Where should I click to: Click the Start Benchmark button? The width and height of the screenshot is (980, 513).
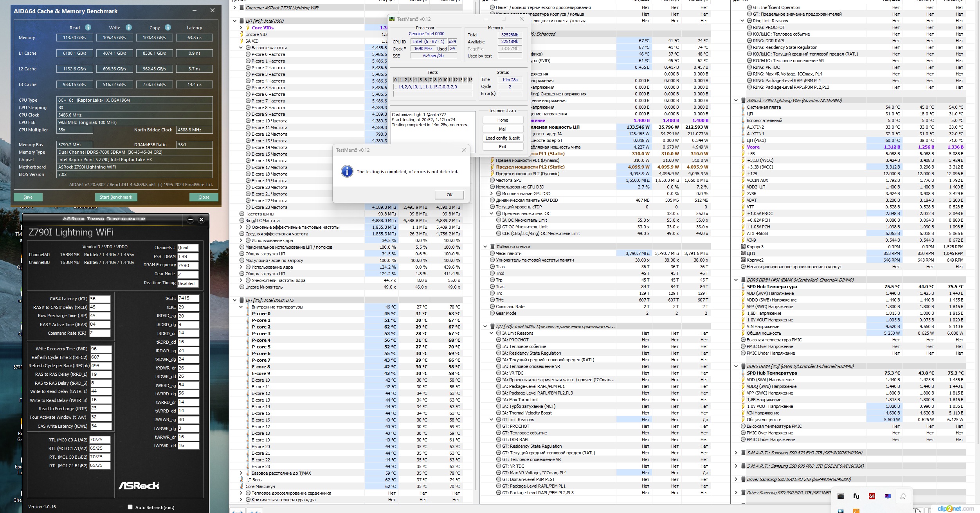(116, 197)
